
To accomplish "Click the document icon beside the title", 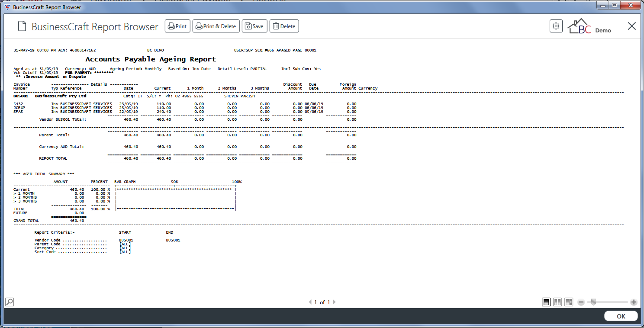I will click(22, 26).
